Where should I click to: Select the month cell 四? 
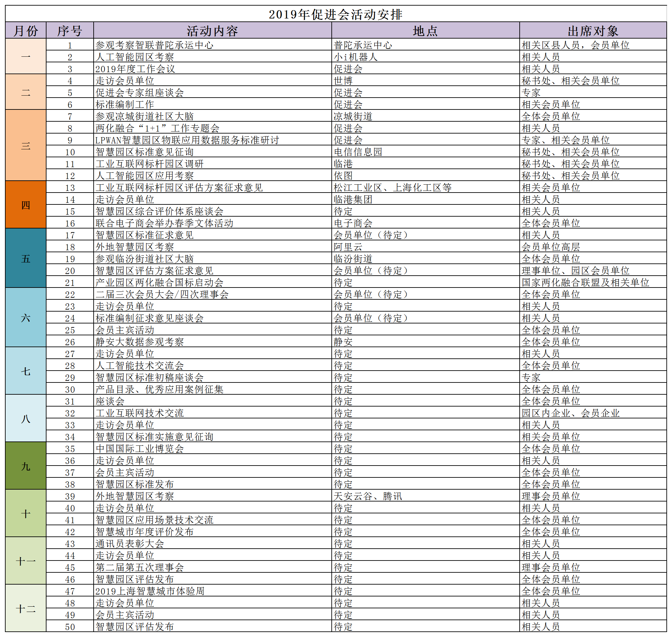coord(26,204)
